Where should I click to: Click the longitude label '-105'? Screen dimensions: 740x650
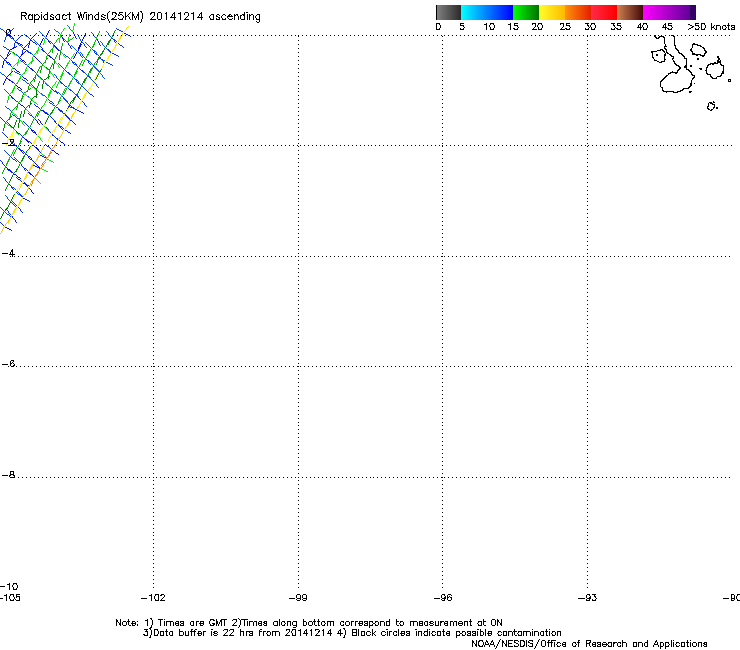[10, 598]
